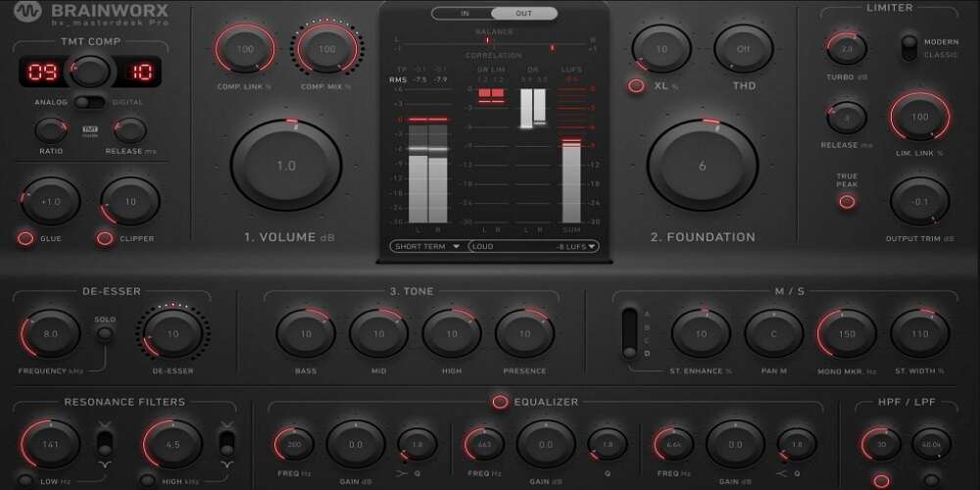Toggle the CLIPPER button

point(105,238)
